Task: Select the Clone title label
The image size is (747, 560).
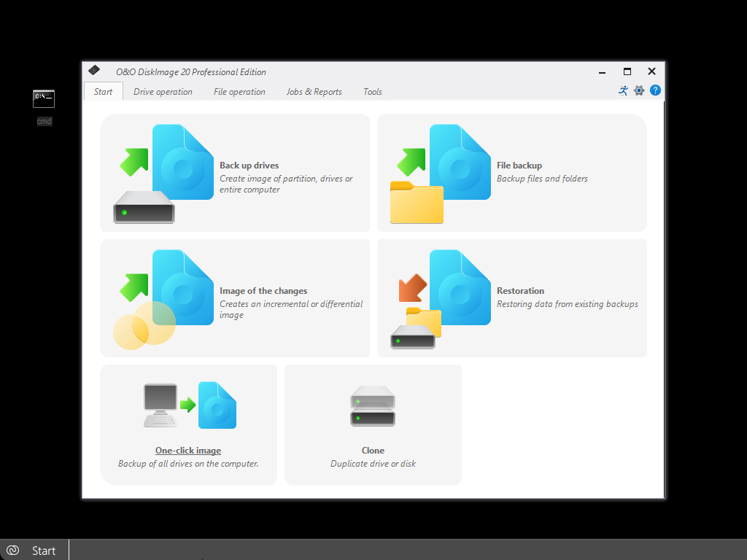Action: click(x=373, y=451)
